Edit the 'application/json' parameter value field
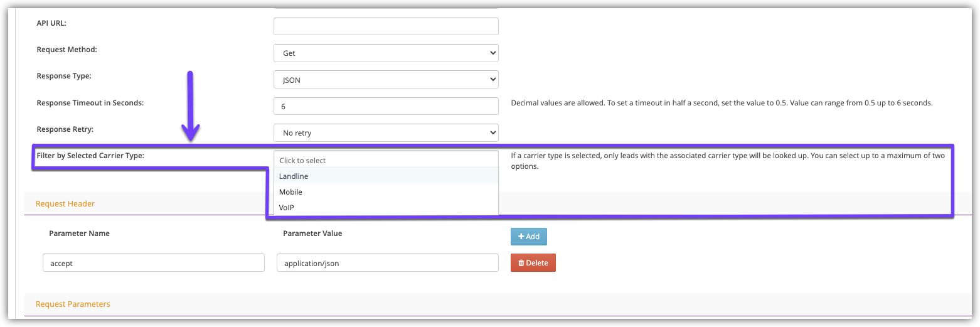Viewport: 980px width, 327px height. (387, 263)
